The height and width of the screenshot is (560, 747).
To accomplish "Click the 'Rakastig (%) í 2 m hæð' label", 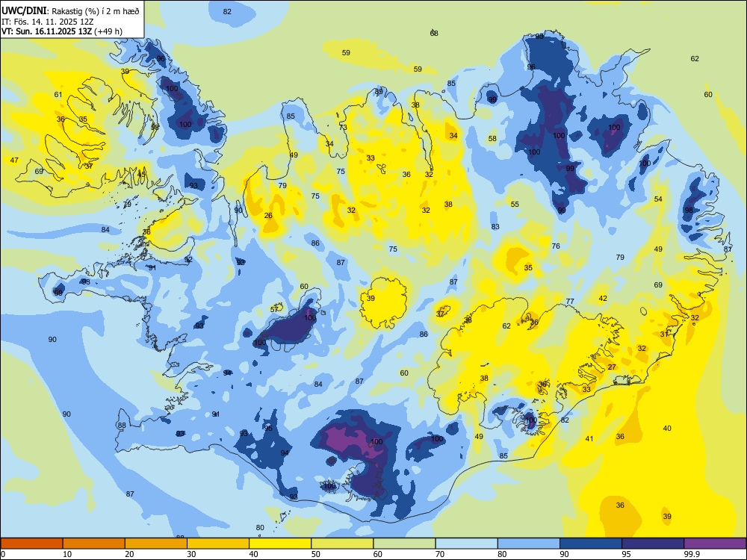I will [96, 11].
